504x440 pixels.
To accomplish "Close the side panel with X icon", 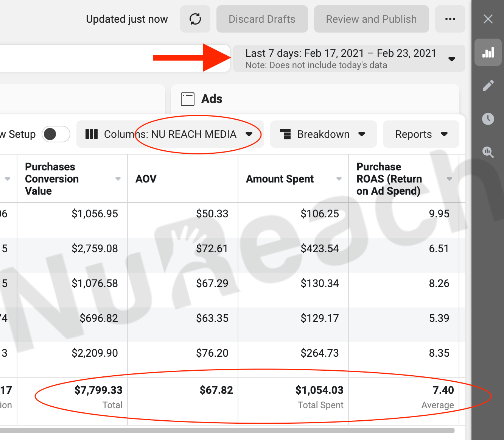I will pyautogui.click(x=488, y=19).
